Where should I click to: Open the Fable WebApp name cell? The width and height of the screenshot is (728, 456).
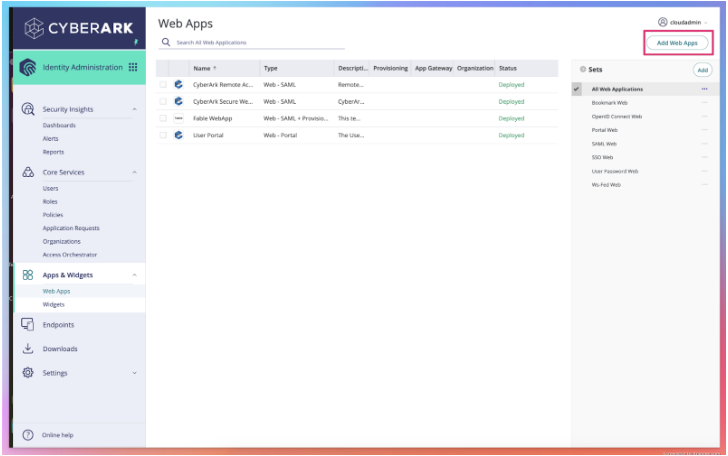pyautogui.click(x=213, y=118)
